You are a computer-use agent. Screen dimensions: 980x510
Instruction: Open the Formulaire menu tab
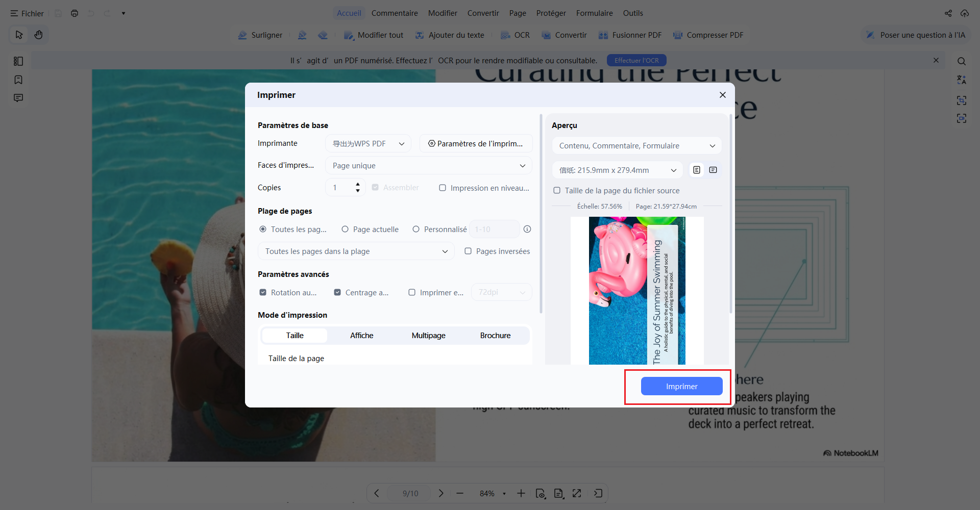tap(594, 13)
